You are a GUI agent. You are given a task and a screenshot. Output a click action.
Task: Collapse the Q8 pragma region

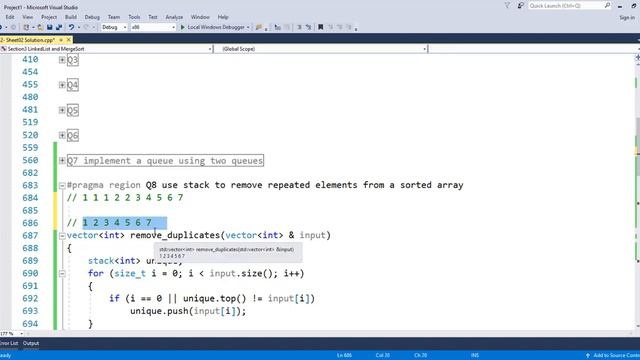pyautogui.click(x=62, y=186)
